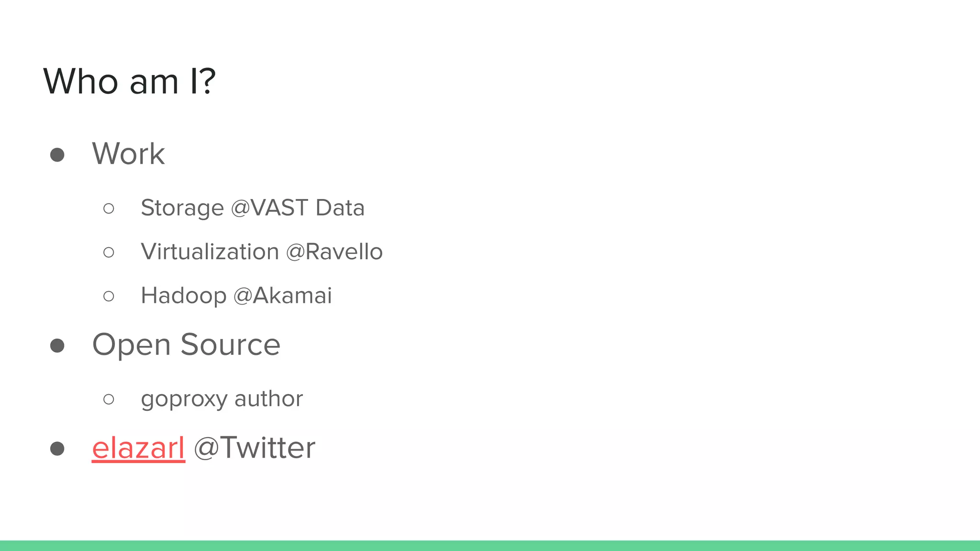Click the filled bullet beside "Open Source"
This screenshot has width=980, height=551.
click(x=57, y=346)
